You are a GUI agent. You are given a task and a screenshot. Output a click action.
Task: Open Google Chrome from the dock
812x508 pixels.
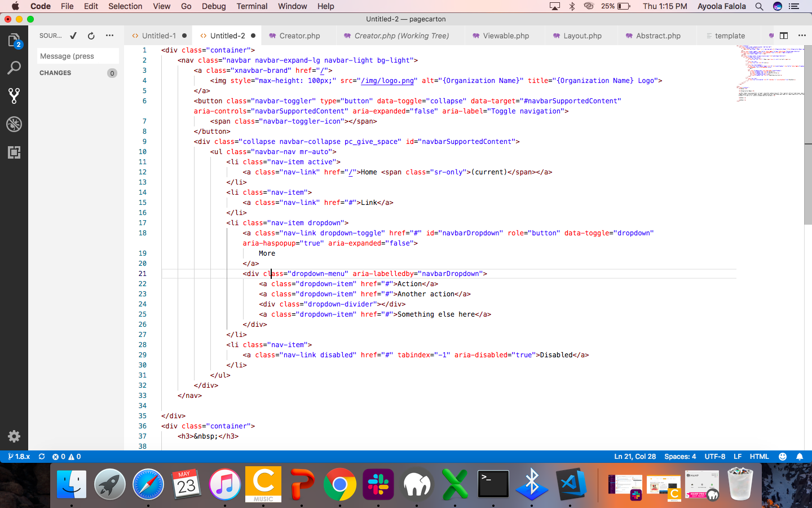(339, 484)
